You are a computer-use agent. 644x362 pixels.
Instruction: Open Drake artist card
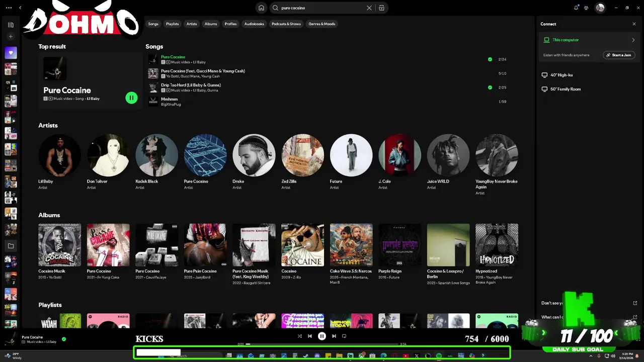254,162
